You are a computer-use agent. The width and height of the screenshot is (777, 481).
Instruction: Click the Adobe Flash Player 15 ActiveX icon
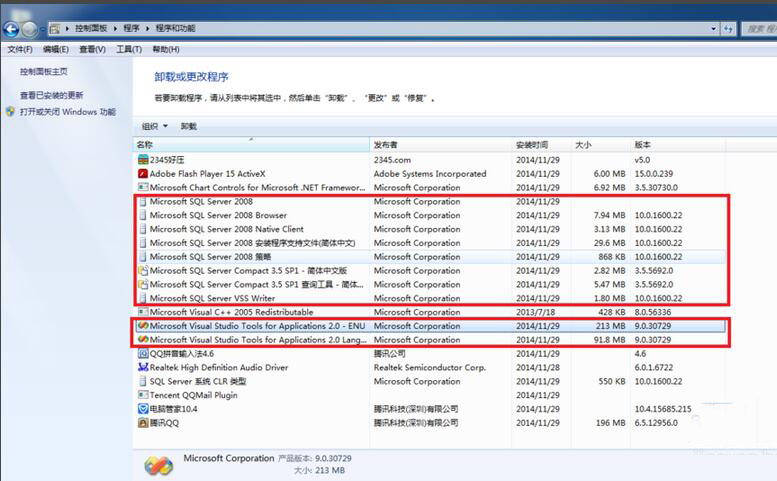(143, 173)
